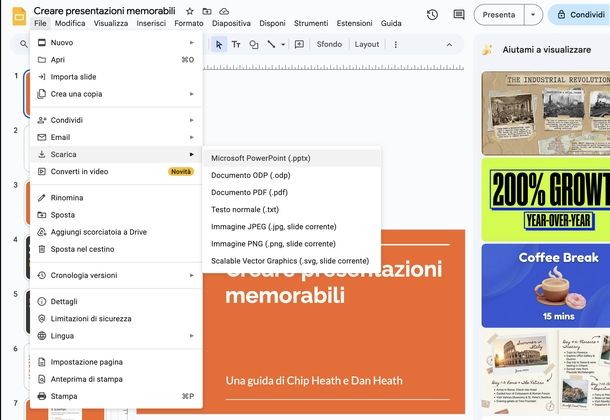This screenshot has height=420, width=610.
Task: Check the cloud save status icon
Action: point(224,11)
